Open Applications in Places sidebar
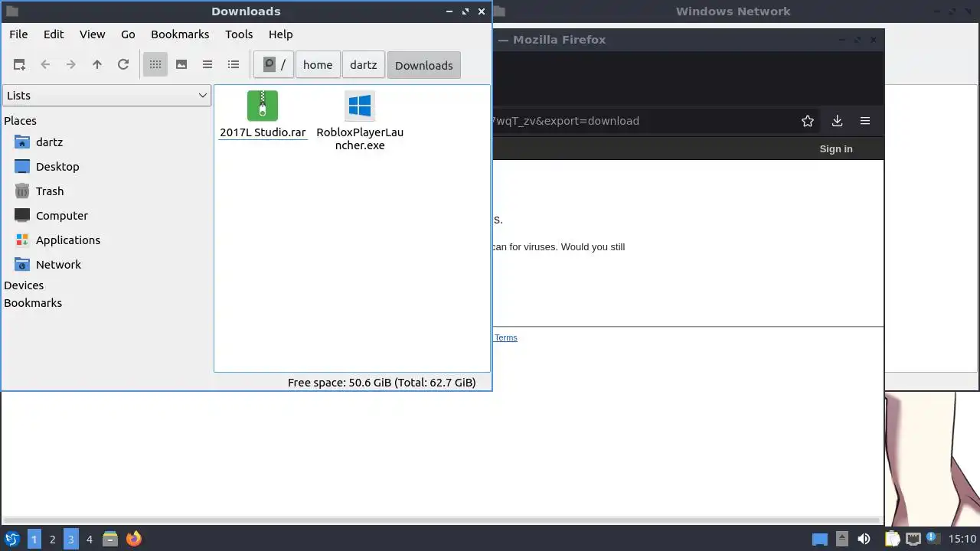Viewport: 980px width, 551px height. [68, 240]
